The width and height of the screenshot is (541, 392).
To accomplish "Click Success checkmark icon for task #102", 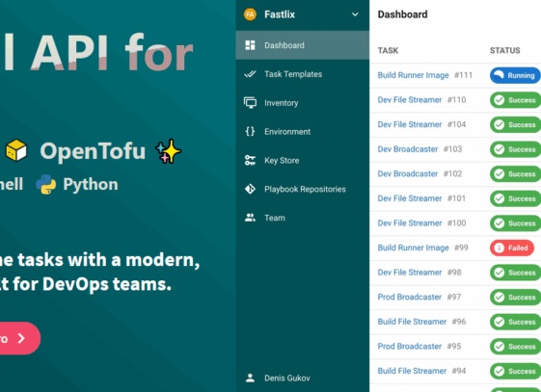I will pos(499,174).
